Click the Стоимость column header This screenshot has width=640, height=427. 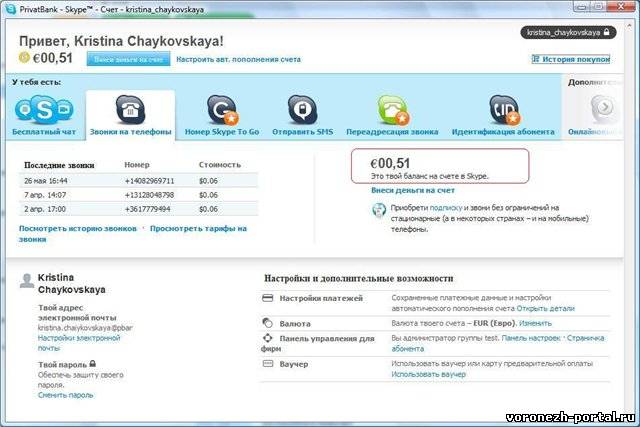pyautogui.click(x=220, y=165)
